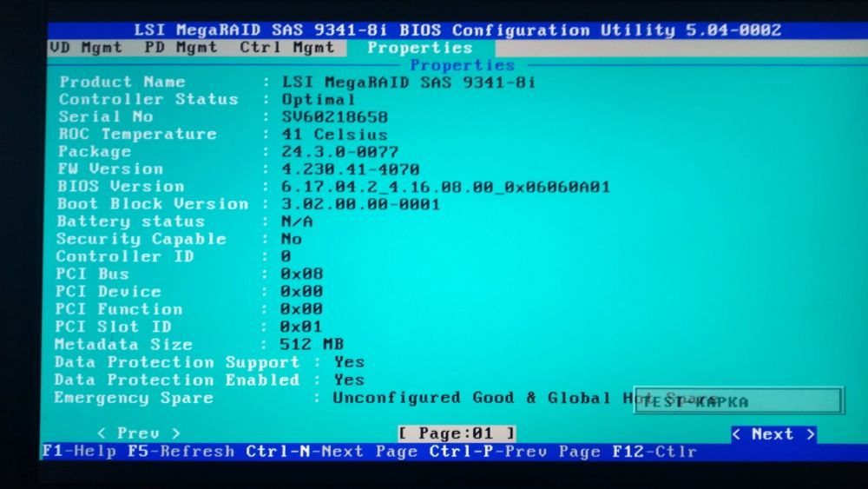Click BIOS value 6.17.04.2_4.16.08.00_0x06060A01

(445, 188)
